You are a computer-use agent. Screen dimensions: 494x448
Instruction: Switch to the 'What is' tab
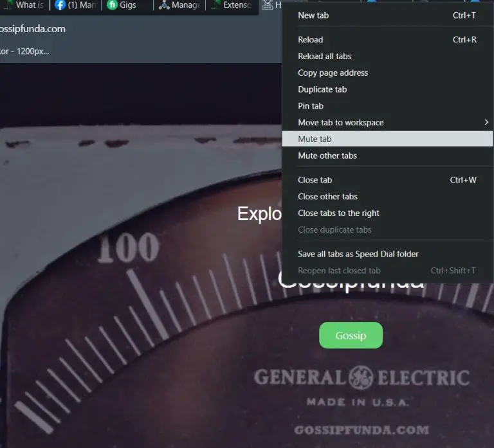pos(24,5)
